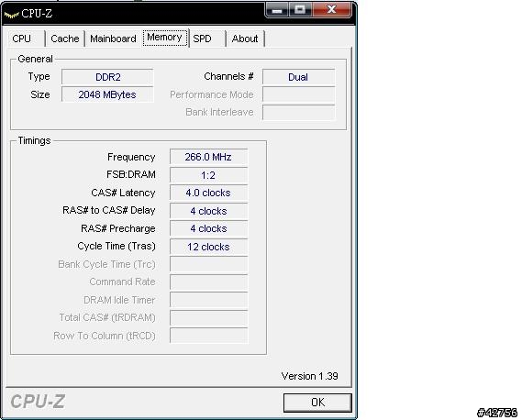Click the Bank Cycle Time (Trc) field

pos(209,264)
